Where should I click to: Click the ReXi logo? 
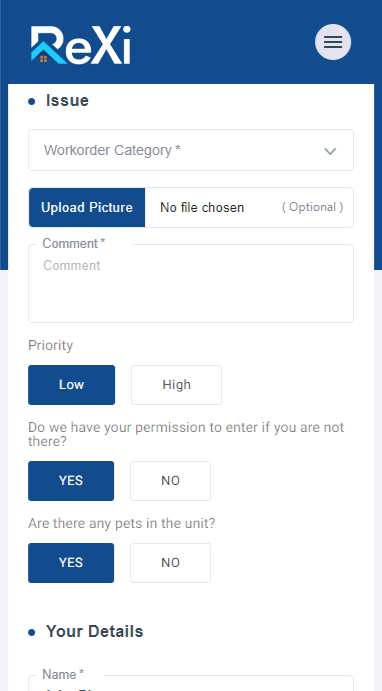[81, 45]
